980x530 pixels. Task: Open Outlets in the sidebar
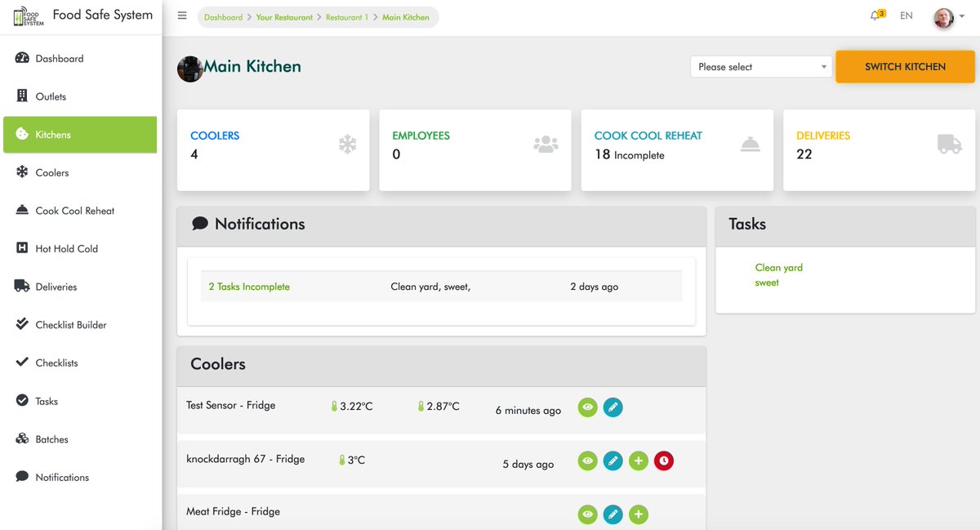(80, 96)
